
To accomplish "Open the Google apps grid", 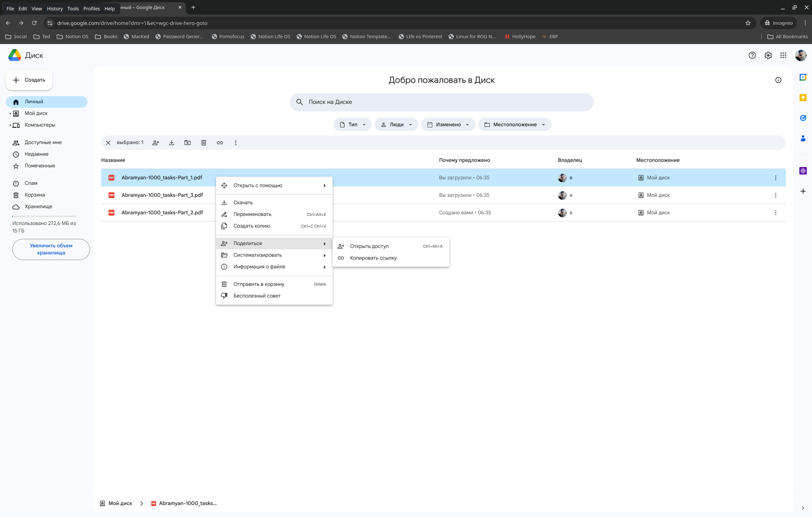I will tap(783, 55).
